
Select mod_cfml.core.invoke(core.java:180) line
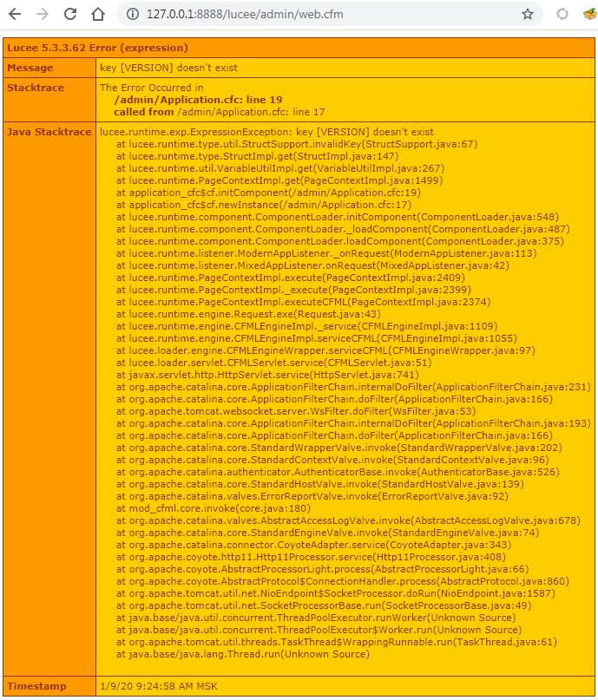pos(214,508)
